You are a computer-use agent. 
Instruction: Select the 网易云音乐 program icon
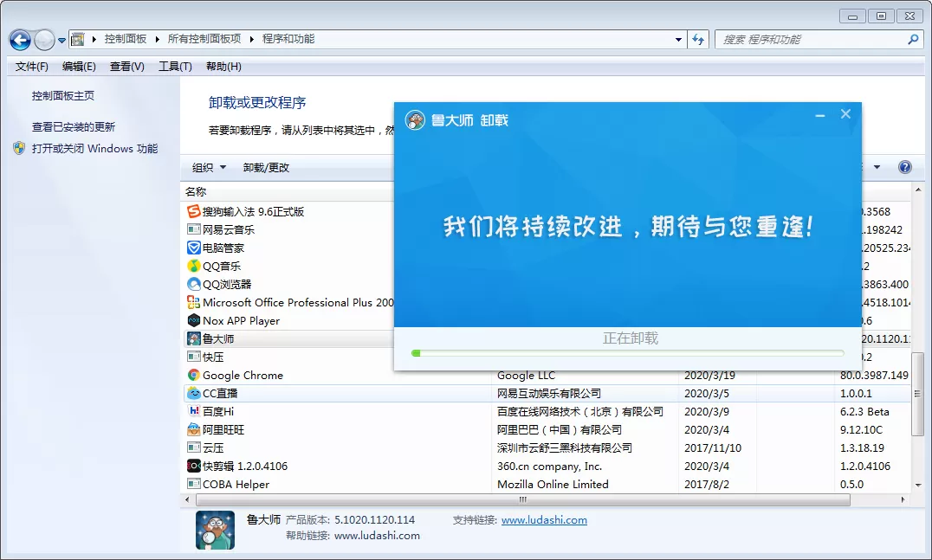coord(194,229)
